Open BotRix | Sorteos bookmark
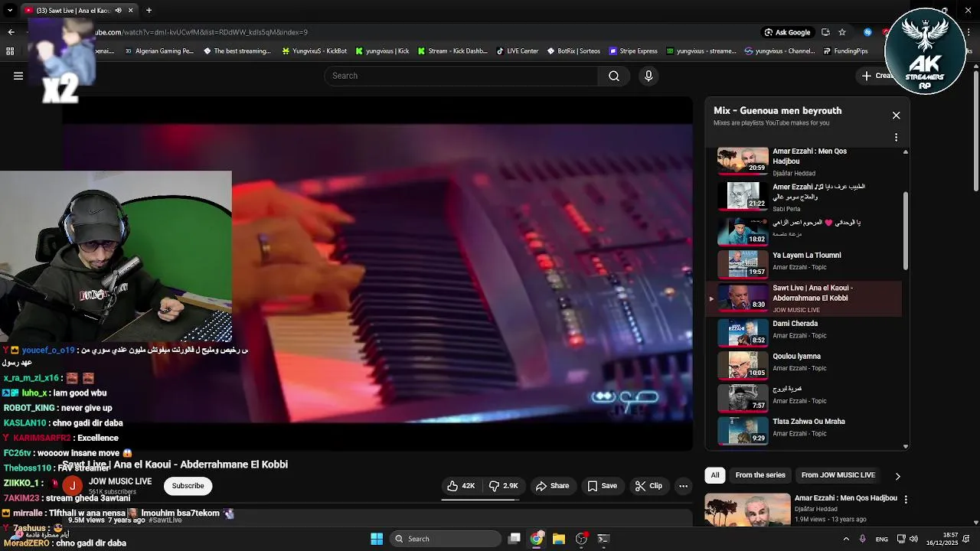 (573, 51)
